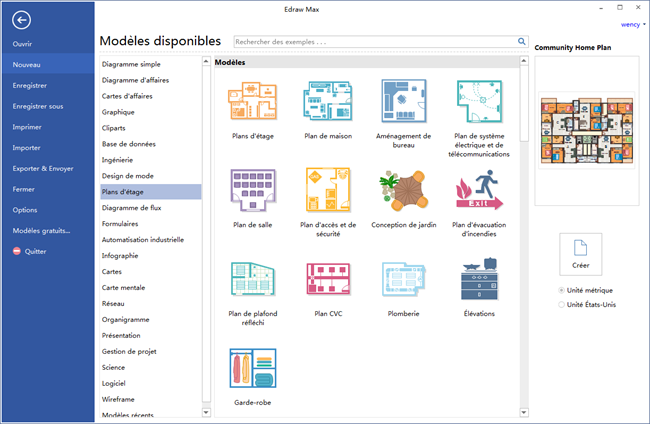Viewport: 650px width, 424px height.
Task: Open the Élévations template
Action: (x=479, y=279)
